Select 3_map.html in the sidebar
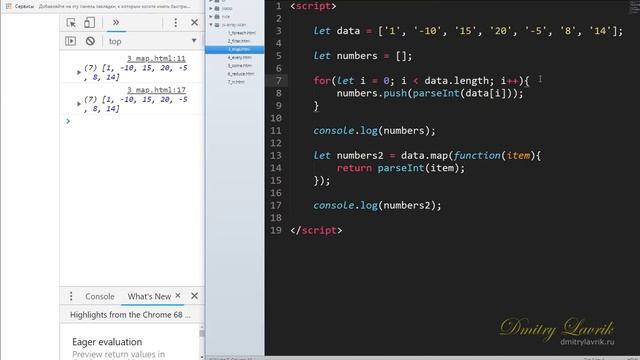640x360 pixels. (235, 49)
